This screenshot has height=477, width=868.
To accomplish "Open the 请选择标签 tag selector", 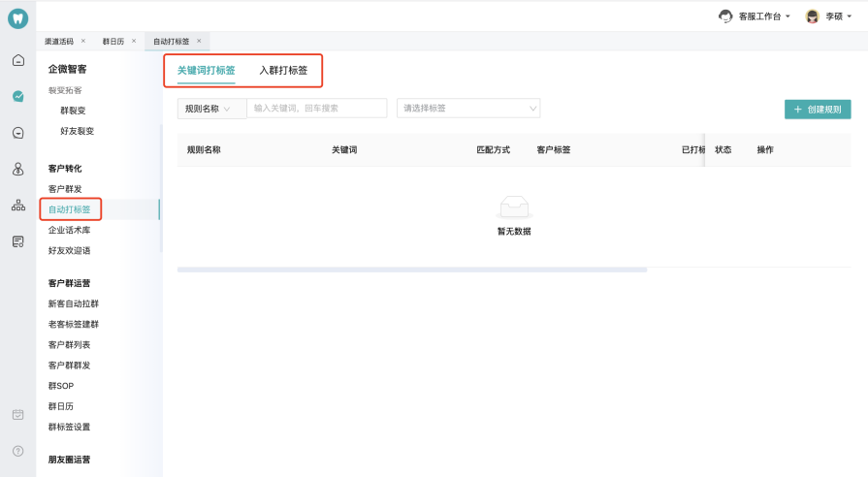I will [x=467, y=109].
